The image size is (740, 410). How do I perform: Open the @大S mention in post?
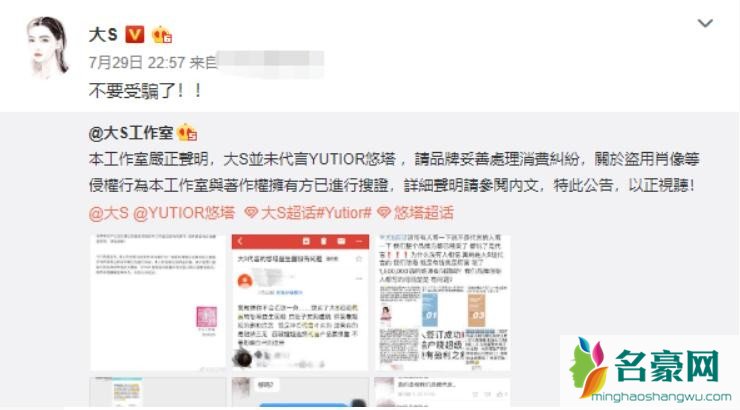pos(109,213)
